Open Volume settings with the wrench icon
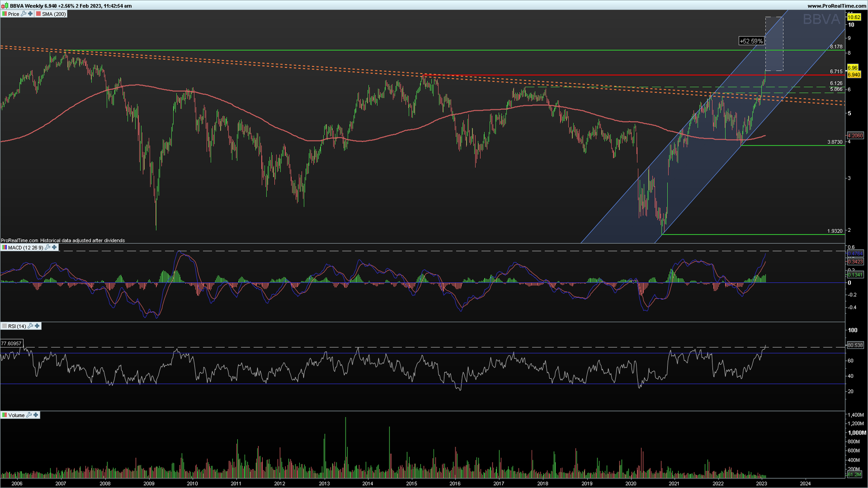 (x=29, y=415)
